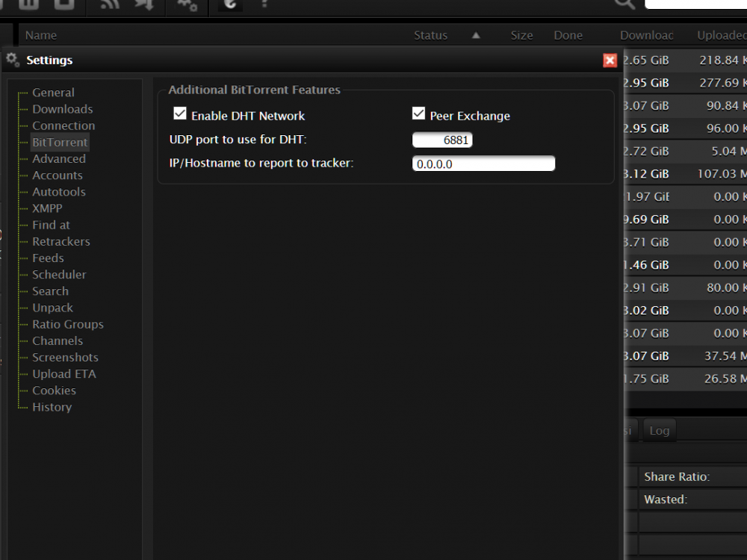Sort torrents by the Size column
Screen dimensions: 747x560
(x=521, y=35)
